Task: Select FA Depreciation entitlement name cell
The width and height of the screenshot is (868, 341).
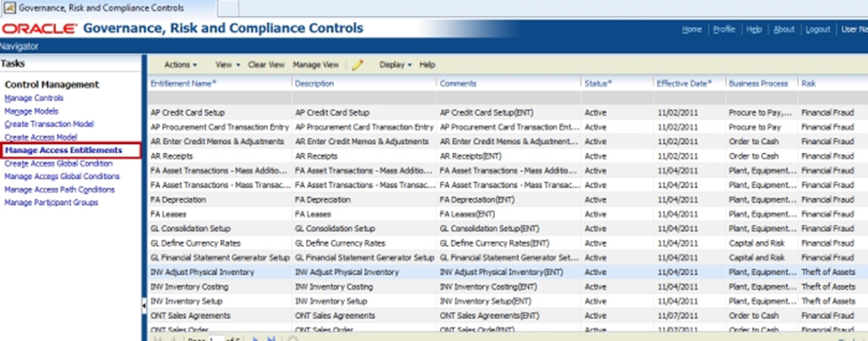Action: (x=178, y=199)
